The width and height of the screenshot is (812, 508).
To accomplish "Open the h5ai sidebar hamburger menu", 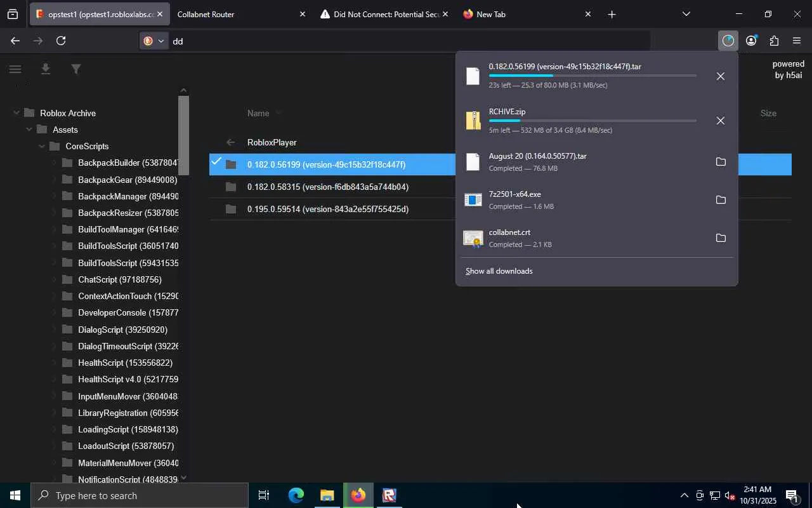I will pyautogui.click(x=15, y=69).
